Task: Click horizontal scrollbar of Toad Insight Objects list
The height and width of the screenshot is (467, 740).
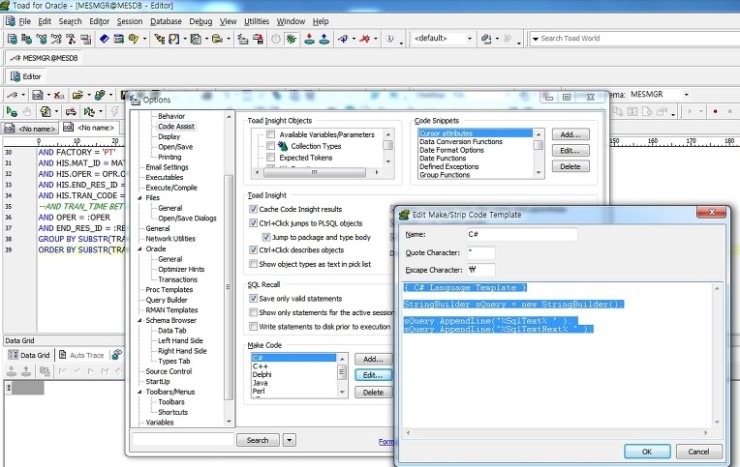Action: pyautogui.click(x=316, y=172)
